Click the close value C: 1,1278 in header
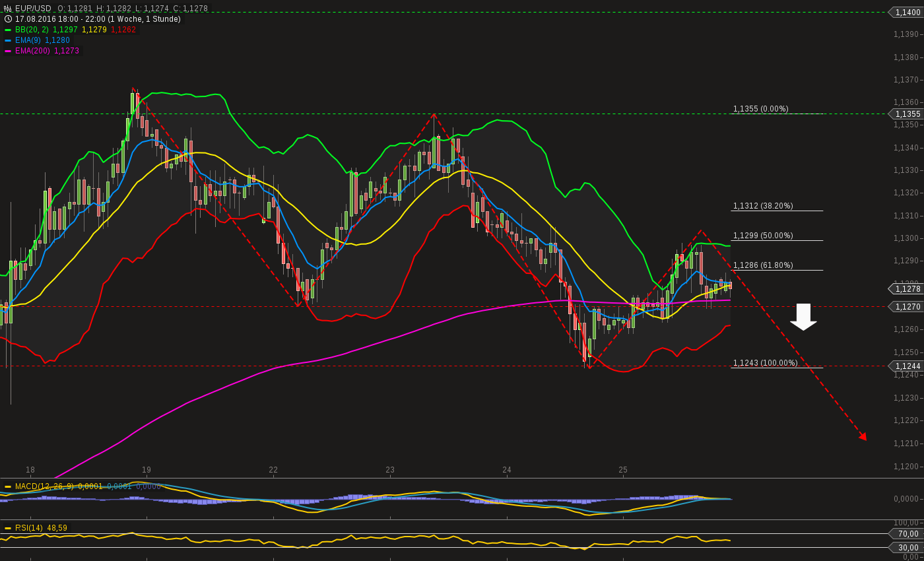The image size is (924, 561). point(191,9)
